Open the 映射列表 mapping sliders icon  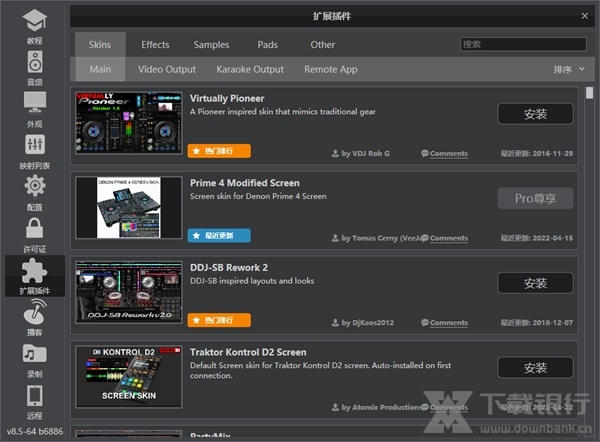point(34,144)
